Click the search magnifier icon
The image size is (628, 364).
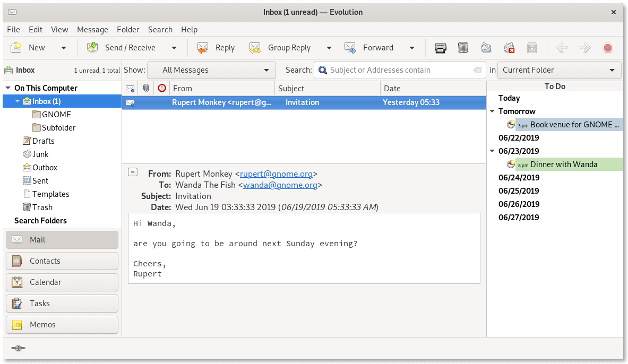pos(323,71)
